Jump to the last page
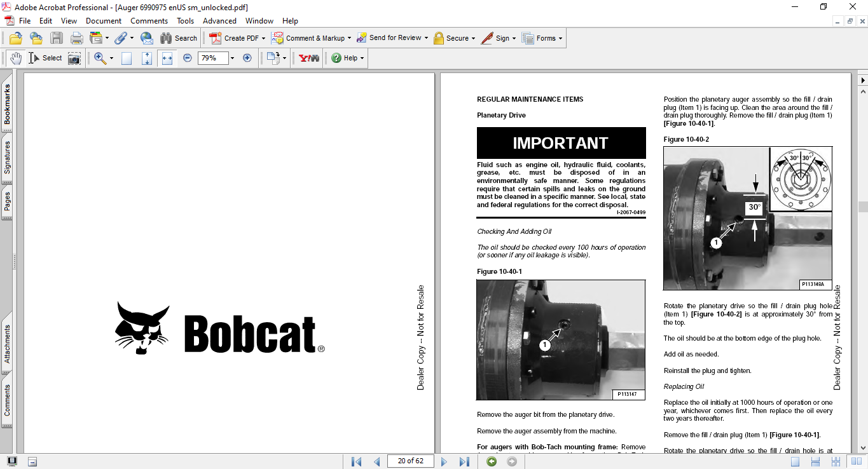 [x=464, y=461]
